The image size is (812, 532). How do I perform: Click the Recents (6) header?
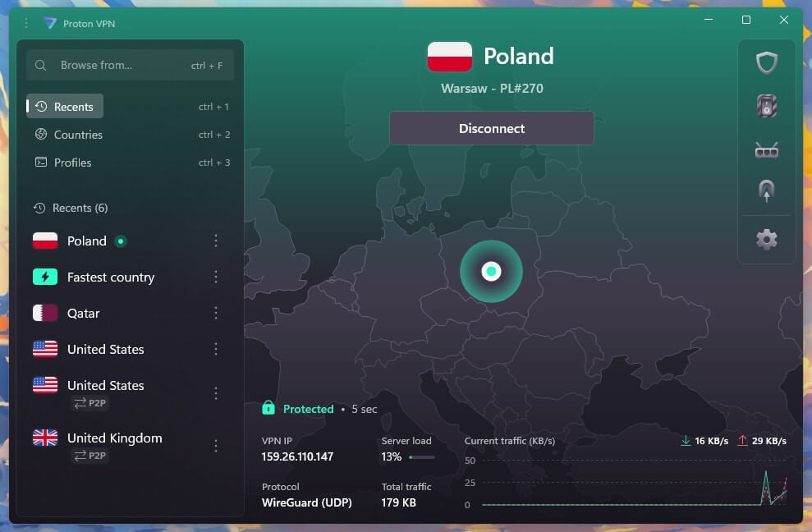71,208
